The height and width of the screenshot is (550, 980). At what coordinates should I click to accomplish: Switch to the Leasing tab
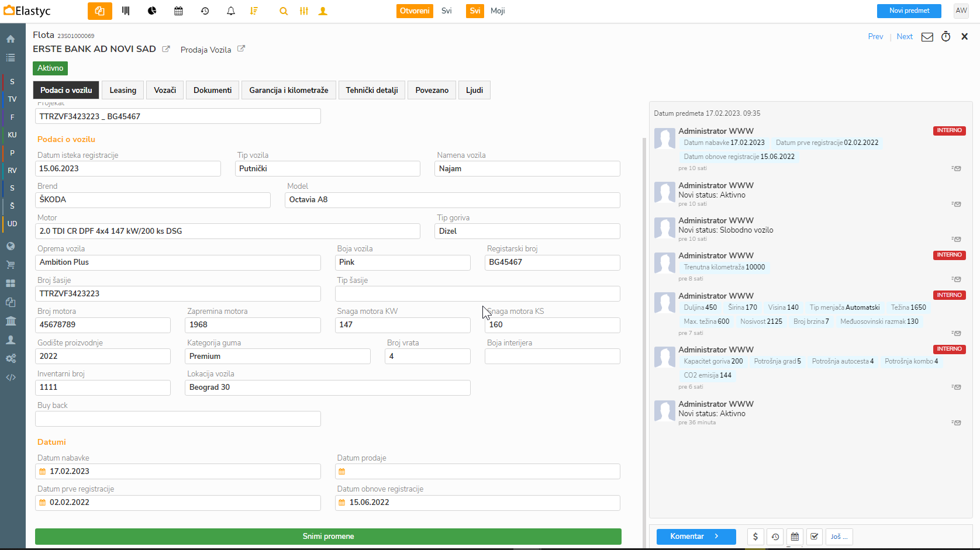click(x=123, y=90)
